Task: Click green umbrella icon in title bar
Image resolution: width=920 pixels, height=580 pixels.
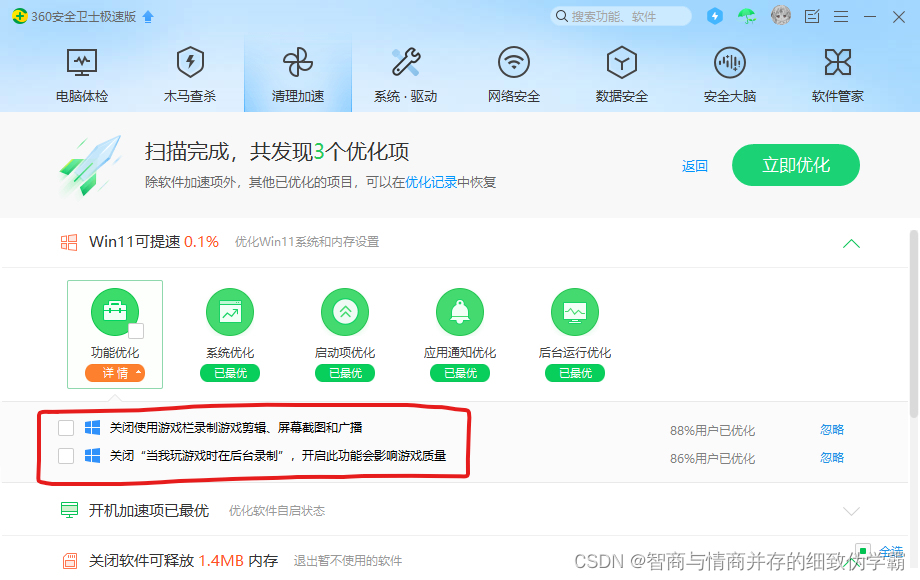Action: click(x=747, y=16)
